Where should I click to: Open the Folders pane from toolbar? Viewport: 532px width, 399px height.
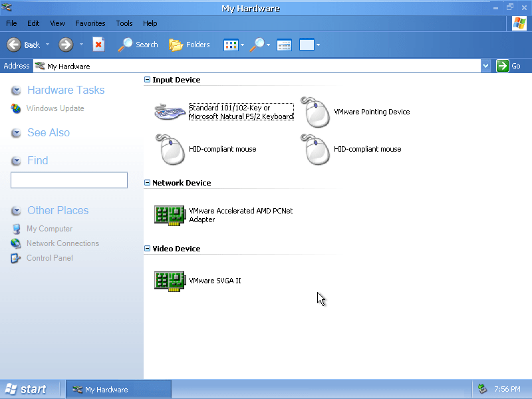tap(190, 45)
